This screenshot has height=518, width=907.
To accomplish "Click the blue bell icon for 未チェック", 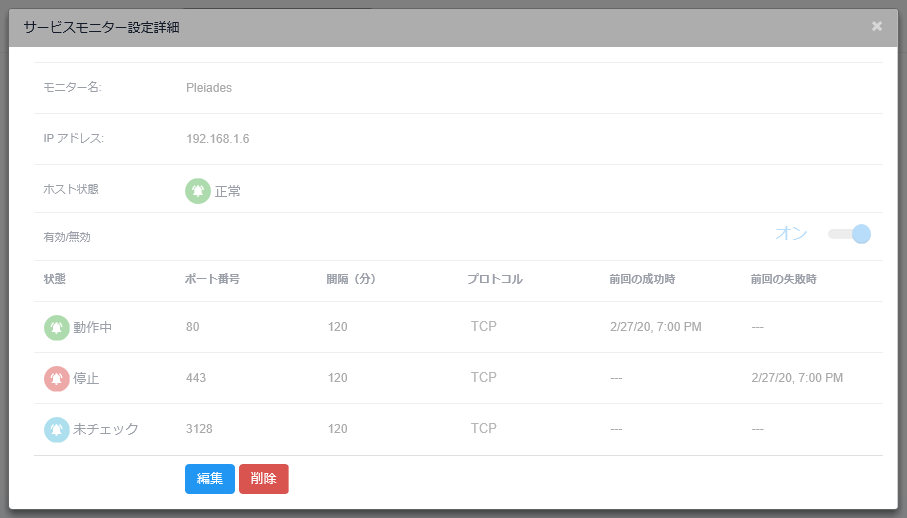I will pyautogui.click(x=57, y=429).
